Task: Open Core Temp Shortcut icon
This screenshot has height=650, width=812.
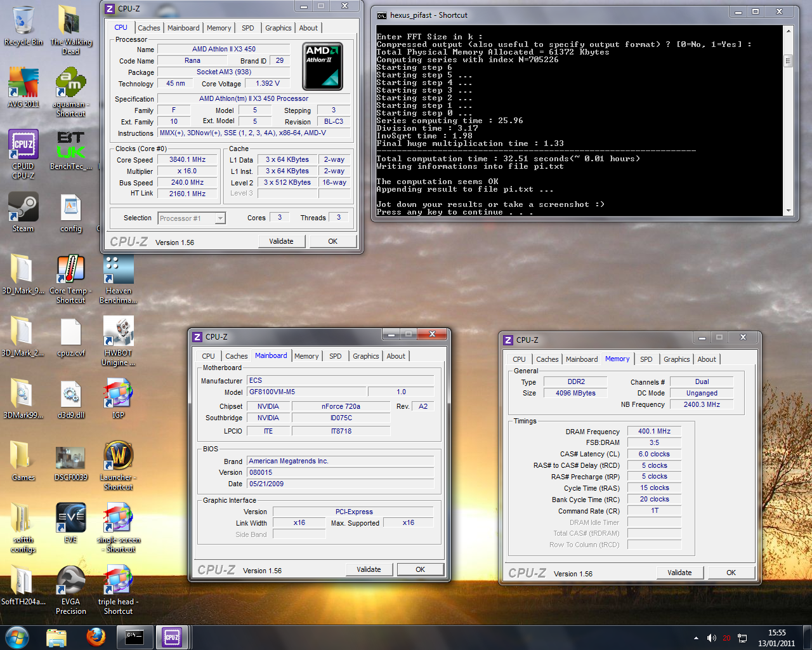Action: 70,279
